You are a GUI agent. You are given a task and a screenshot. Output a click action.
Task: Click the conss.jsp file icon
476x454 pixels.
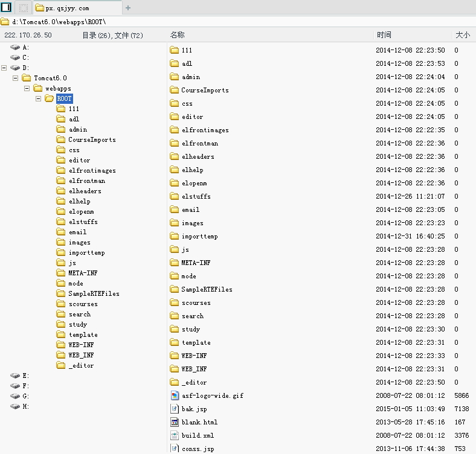click(x=174, y=449)
